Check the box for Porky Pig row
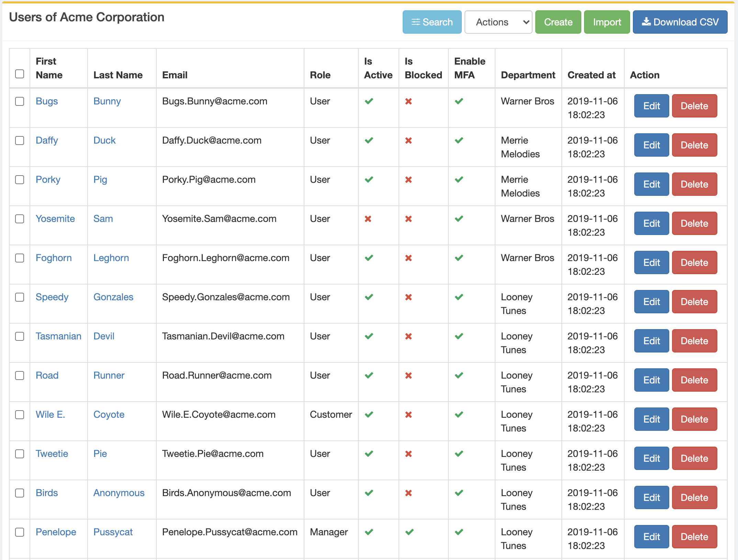Image resolution: width=738 pixels, height=560 pixels. coord(20,180)
